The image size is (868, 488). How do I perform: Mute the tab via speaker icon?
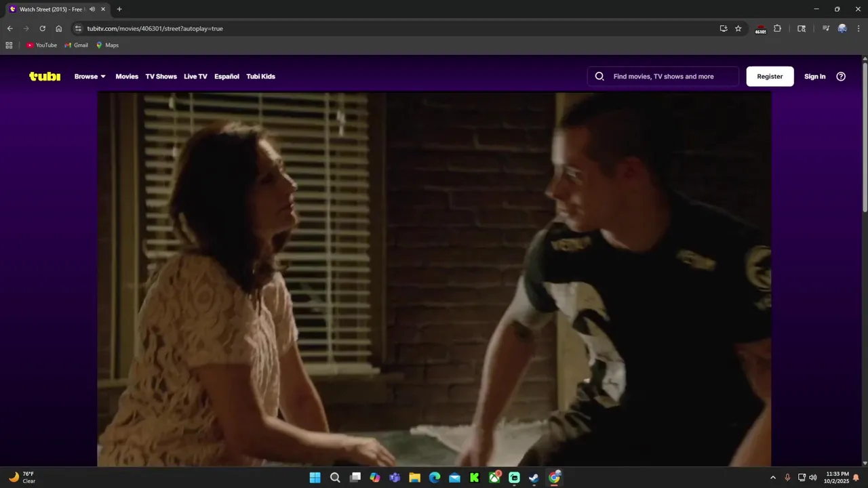click(92, 9)
